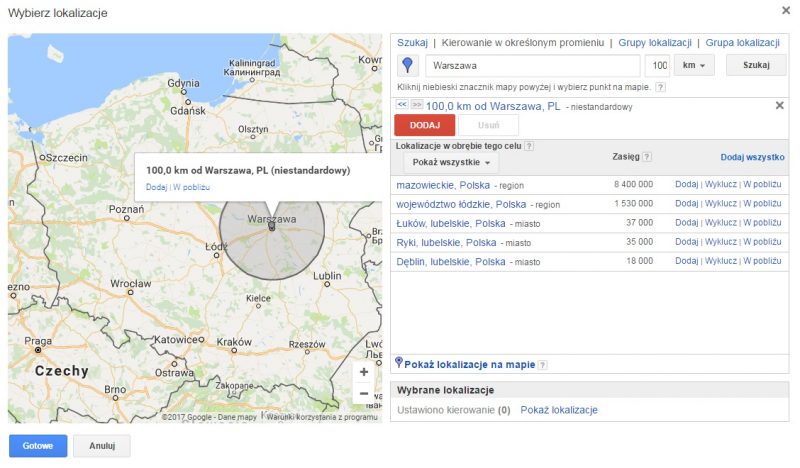Switch to the Grupy lokalizacji tab
Screen dimensions: 800x468
click(x=655, y=43)
